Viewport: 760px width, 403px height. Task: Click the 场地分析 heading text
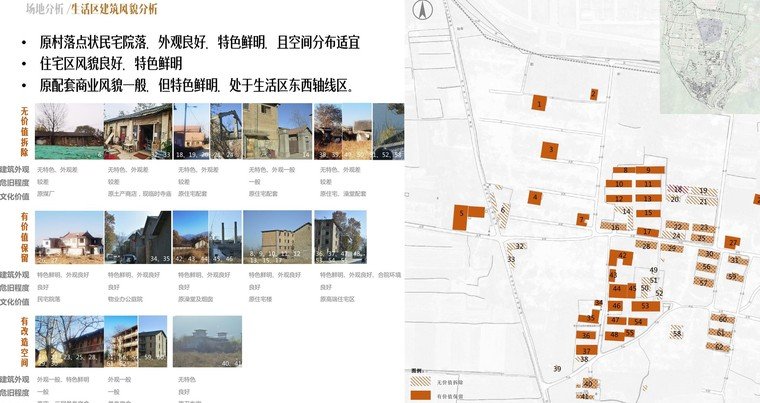point(45,9)
